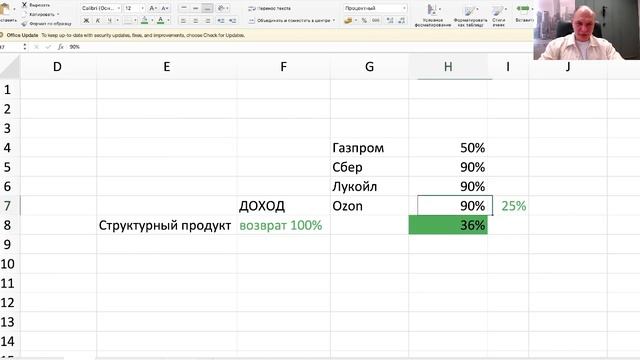Select column H header
Viewport: 640px width, 360px height.
click(448, 67)
